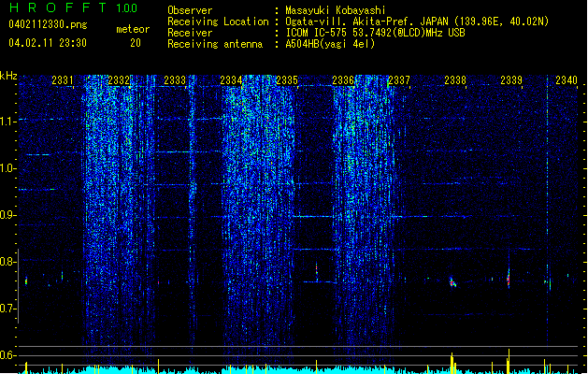Click the kHz axis unit label
Image resolution: width=588 pixels, height=374 pixels.
pyautogui.click(x=8, y=76)
